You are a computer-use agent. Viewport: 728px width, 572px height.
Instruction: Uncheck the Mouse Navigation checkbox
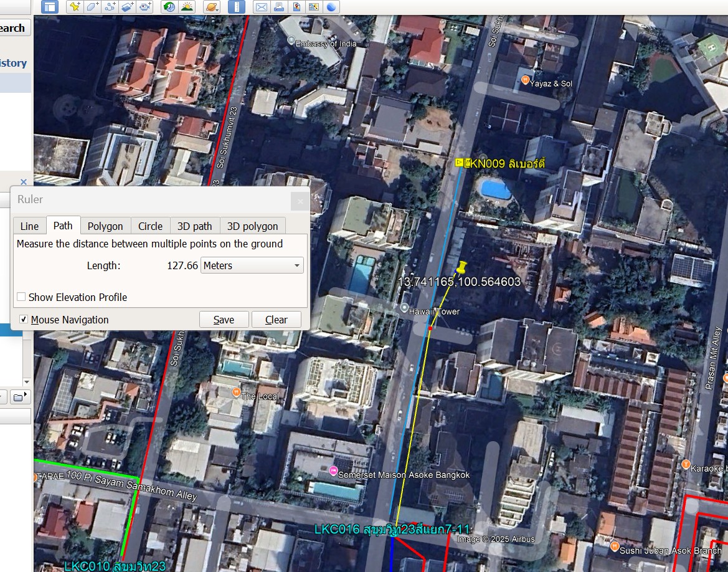(24, 320)
